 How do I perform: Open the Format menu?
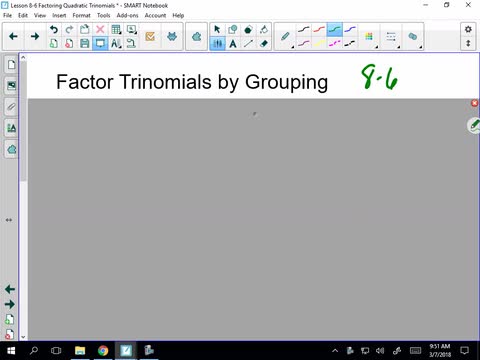[x=81, y=15]
